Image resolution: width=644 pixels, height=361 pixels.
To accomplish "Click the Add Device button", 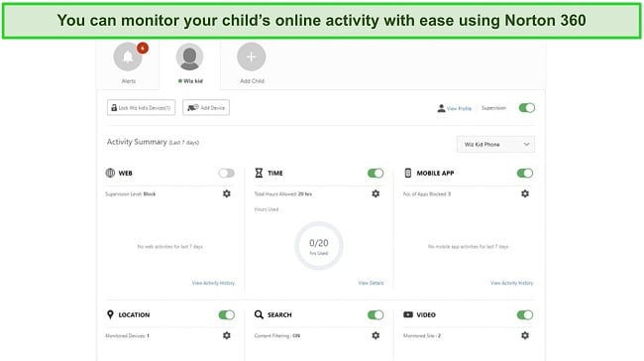I will coord(206,108).
